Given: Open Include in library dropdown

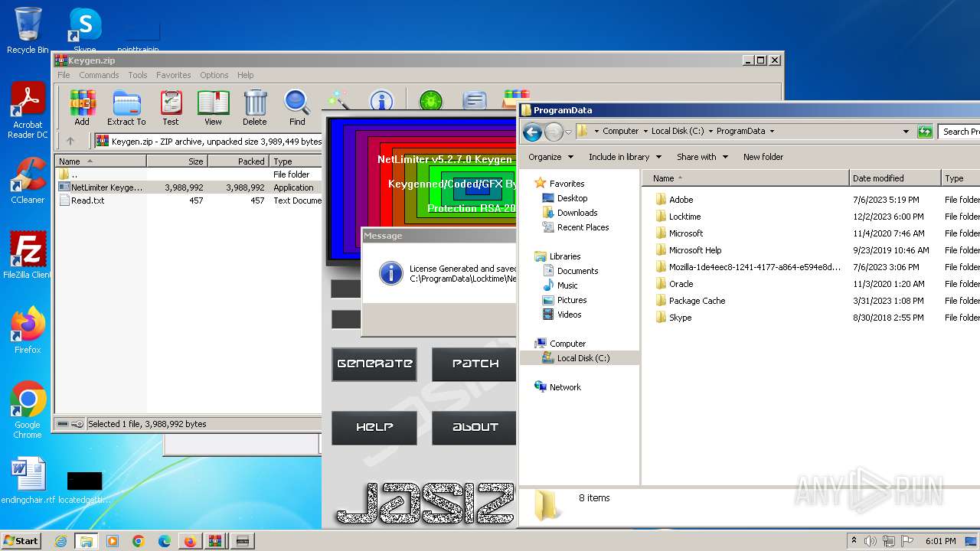Looking at the screenshot, I should pyautogui.click(x=624, y=157).
